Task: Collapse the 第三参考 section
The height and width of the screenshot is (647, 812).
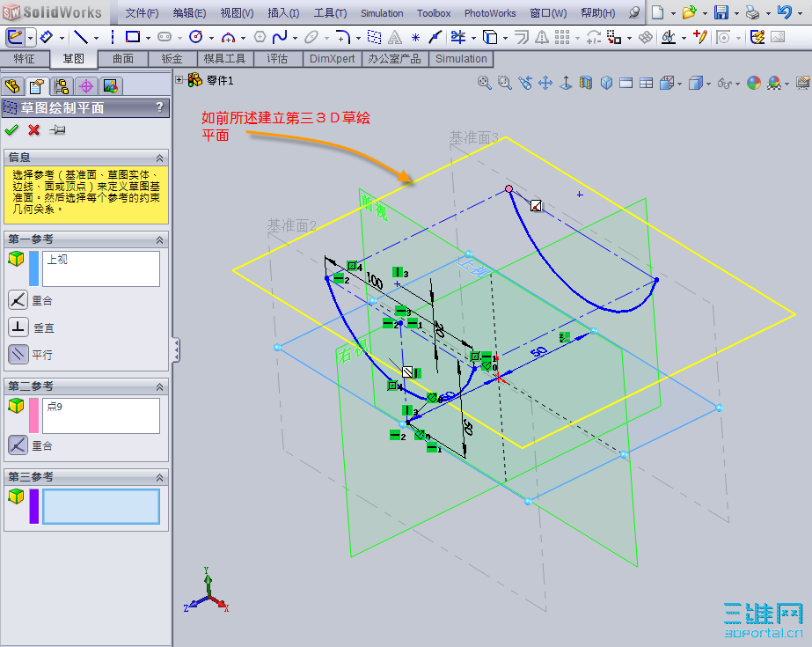Action: [x=159, y=478]
